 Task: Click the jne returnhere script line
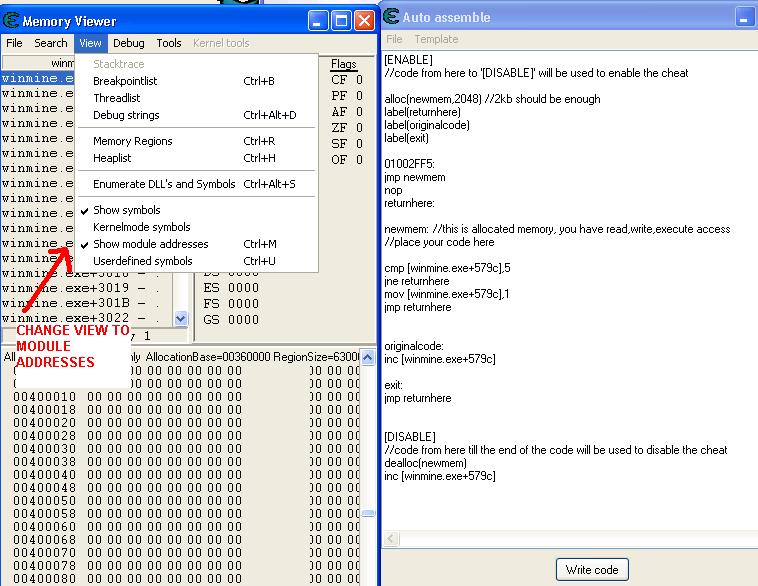417,281
